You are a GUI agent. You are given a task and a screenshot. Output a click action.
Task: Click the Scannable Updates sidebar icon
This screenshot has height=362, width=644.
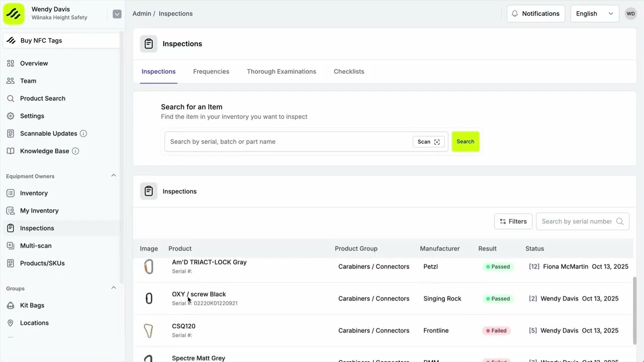pos(11,134)
